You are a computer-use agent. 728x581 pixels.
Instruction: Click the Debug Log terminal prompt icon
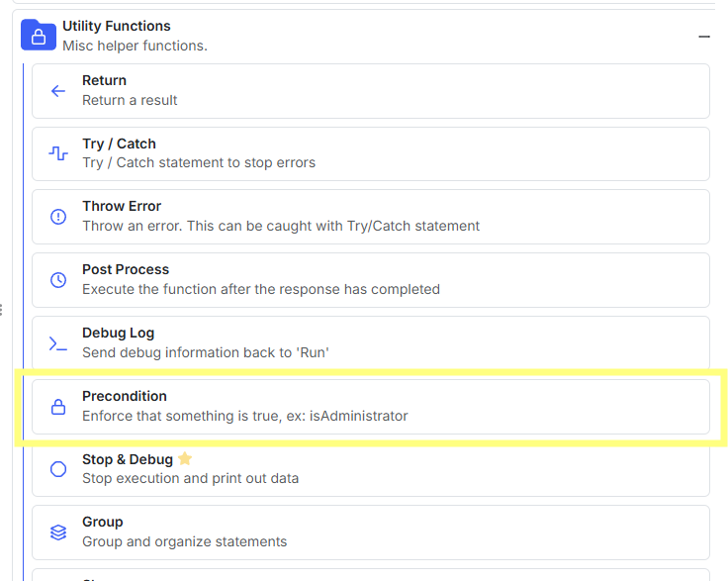58,343
